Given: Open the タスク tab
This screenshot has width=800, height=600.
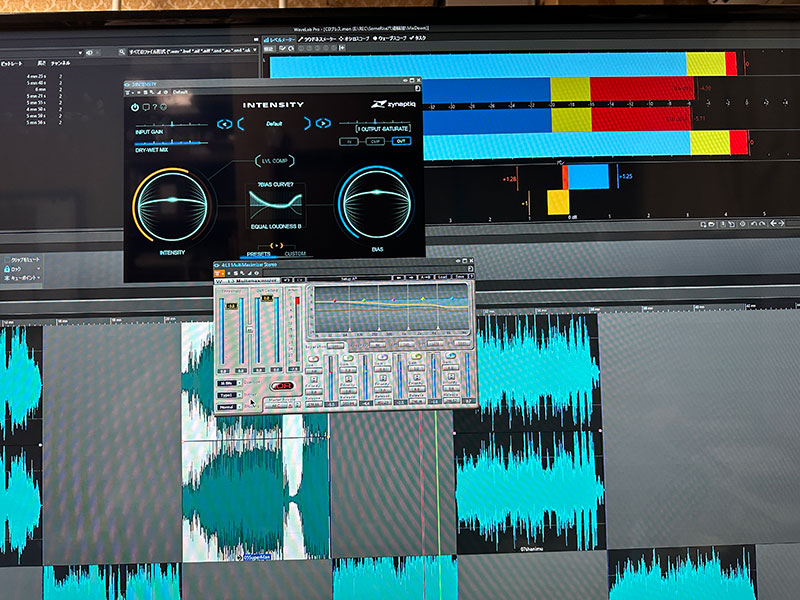Looking at the screenshot, I should [x=418, y=38].
